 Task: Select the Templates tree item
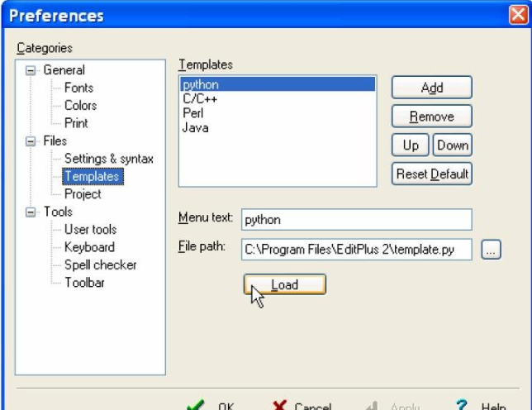(x=93, y=177)
